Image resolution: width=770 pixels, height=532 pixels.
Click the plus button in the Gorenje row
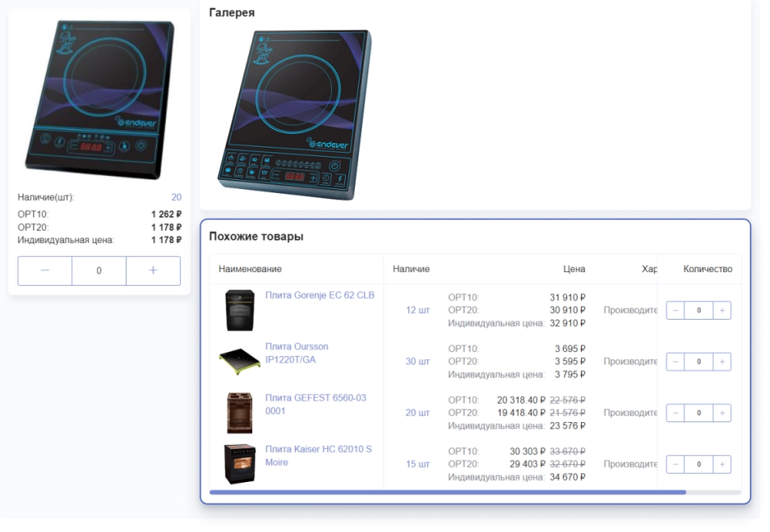pos(722,311)
